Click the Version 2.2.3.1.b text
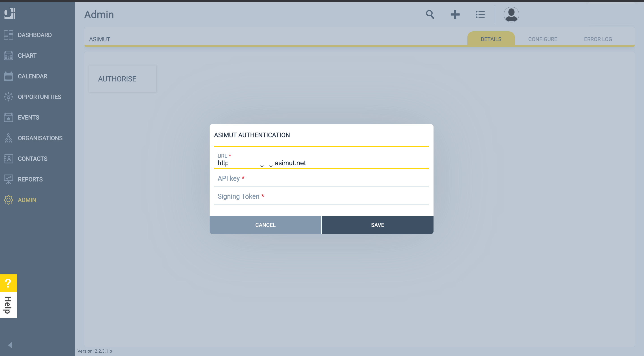The height and width of the screenshot is (356, 644). click(x=95, y=351)
